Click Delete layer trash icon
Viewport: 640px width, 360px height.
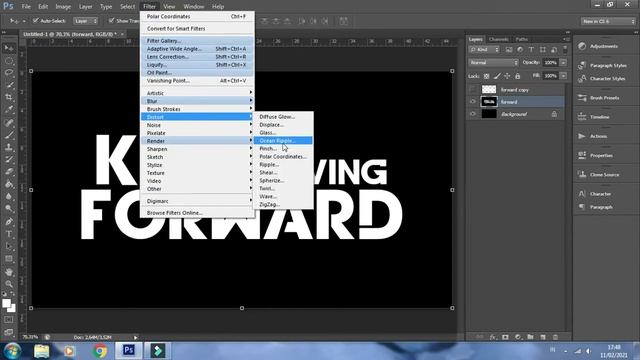[555, 337]
